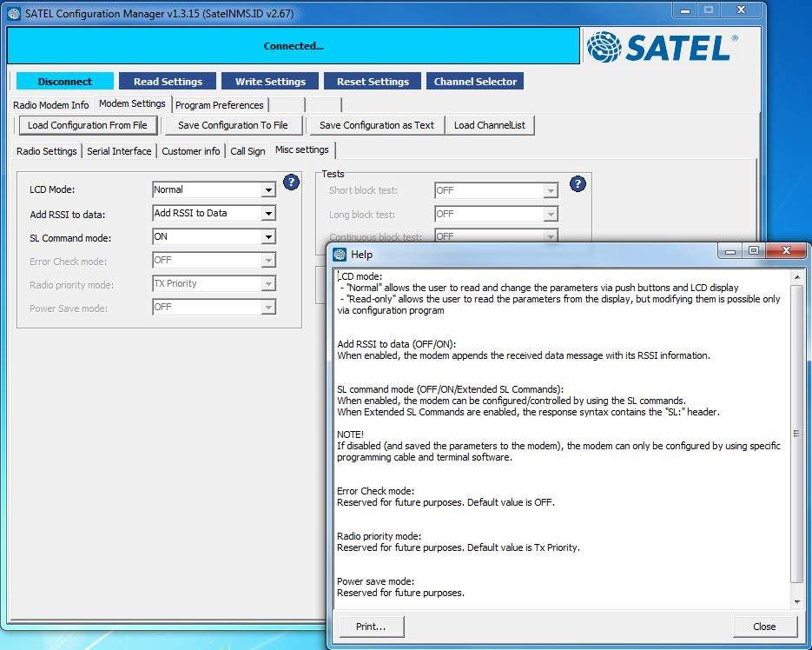Select the Misc settings sub-tab

click(302, 149)
